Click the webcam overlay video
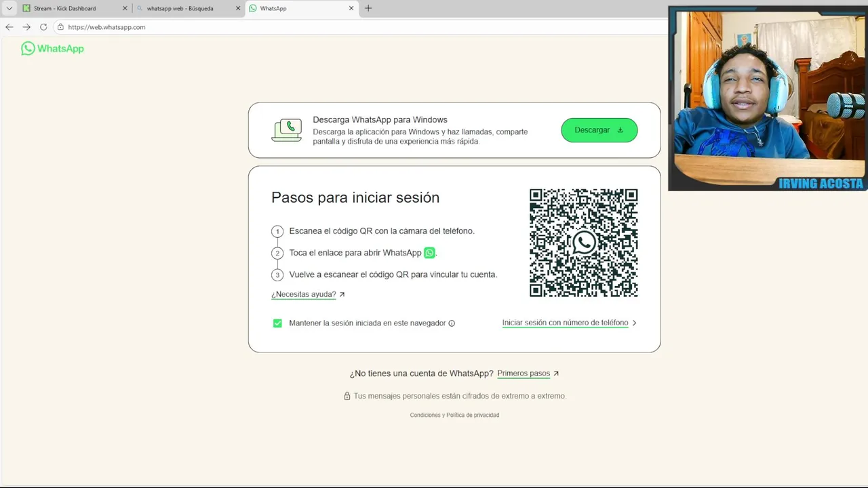 point(768,98)
